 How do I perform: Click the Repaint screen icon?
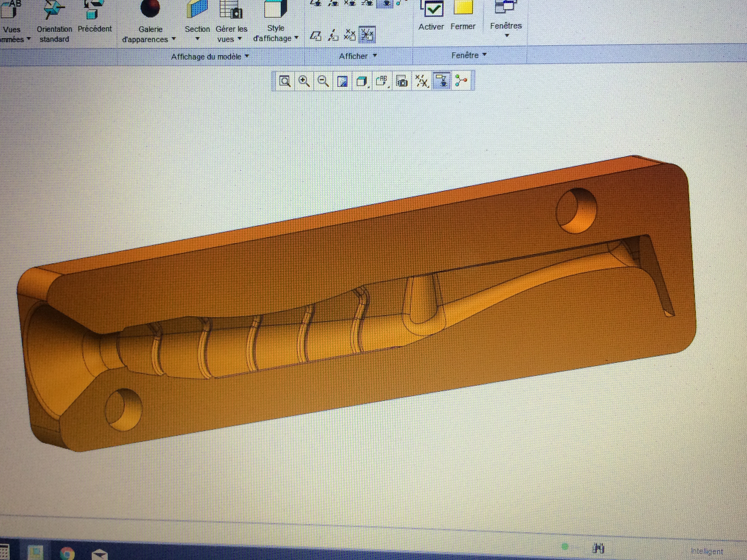pos(342,81)
